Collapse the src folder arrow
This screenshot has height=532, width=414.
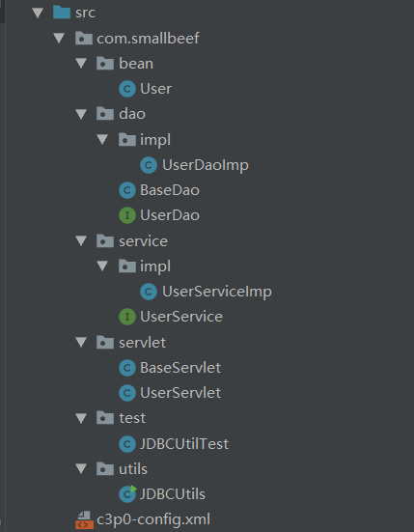[x=38, y=13]
